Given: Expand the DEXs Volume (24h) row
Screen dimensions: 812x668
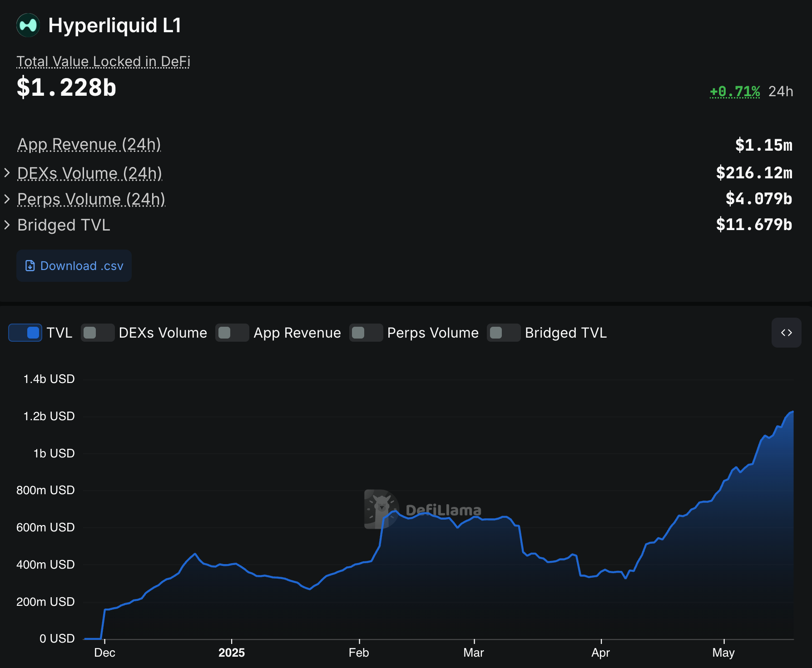Looking at the screenshot, I should [x=7, y=173].
